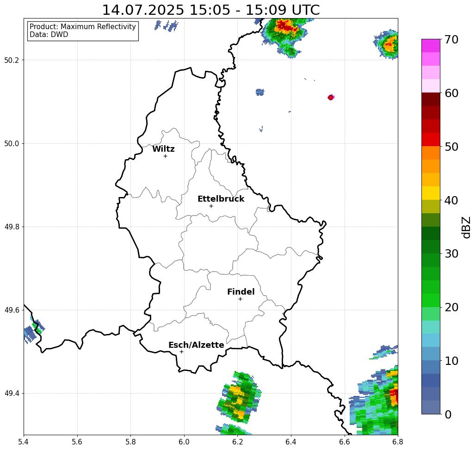Click the Ettelbruck city label
Image resolution: width=476 pixels, height=450 pixels.
(221, 199)
